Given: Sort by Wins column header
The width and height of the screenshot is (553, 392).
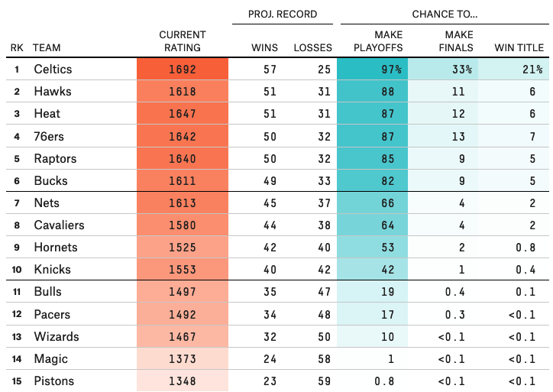Looking at the screenshot, I should pyautogui.click(x=265, y=47).
